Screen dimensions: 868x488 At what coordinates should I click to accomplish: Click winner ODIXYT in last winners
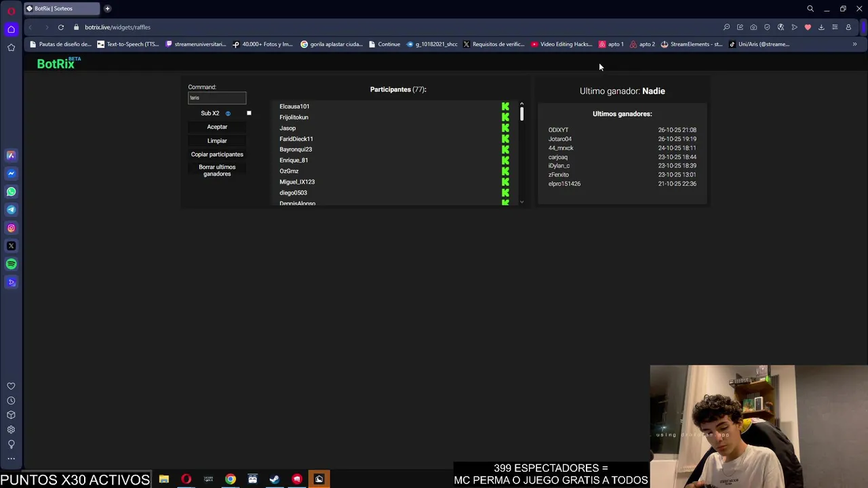click(x=559, y=130)
